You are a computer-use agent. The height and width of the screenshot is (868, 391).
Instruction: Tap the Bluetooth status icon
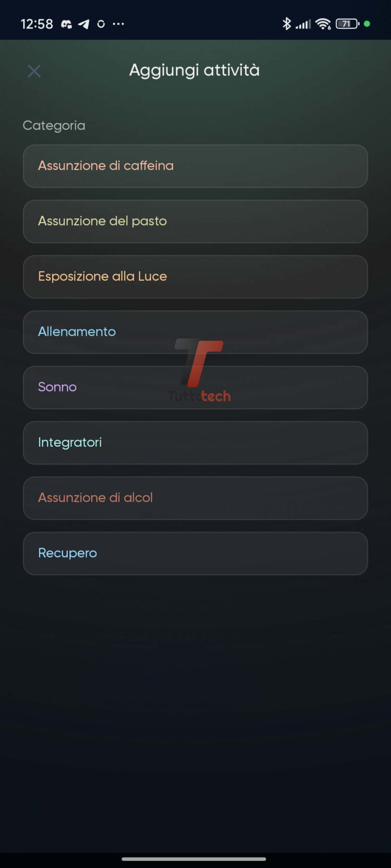tap(287, 24)
